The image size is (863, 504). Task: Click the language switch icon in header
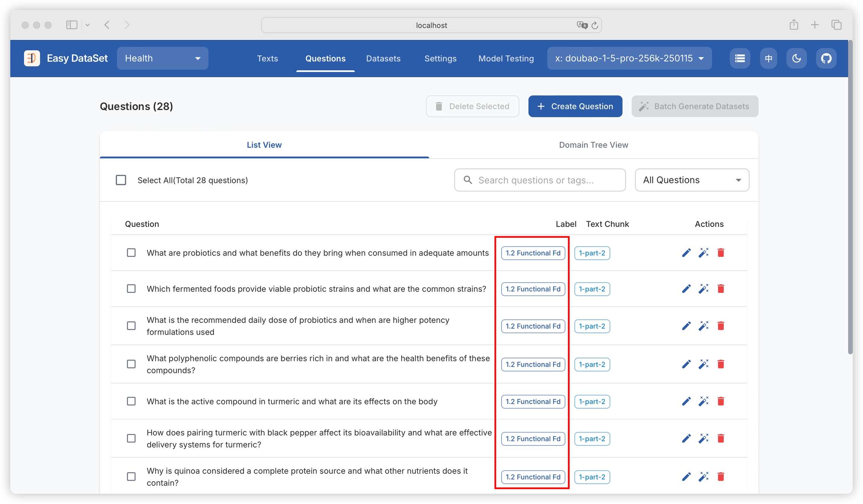click(768, 58)
